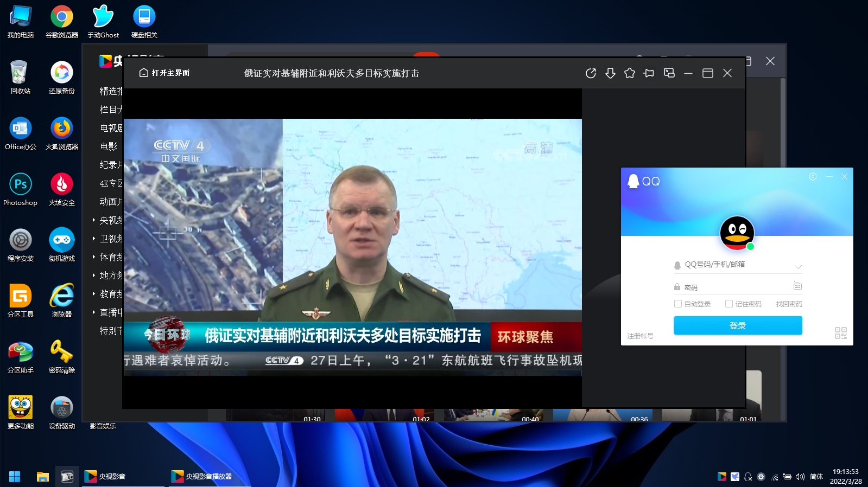Select 4K专区 item in 央视影音 sidebar
Image resolution: width=868 pixels, height=487 pixels.
tap(111, 183)
